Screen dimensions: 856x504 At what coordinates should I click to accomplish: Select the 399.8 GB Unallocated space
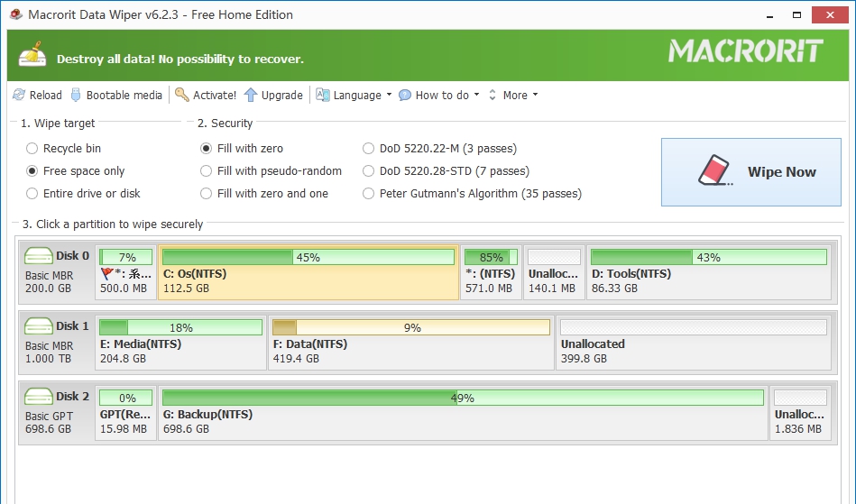(x=694, y=344)
